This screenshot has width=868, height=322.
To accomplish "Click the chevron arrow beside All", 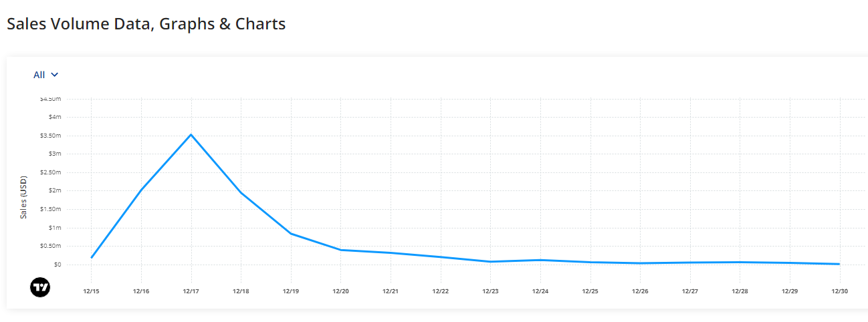I will [x=55, y=75].
